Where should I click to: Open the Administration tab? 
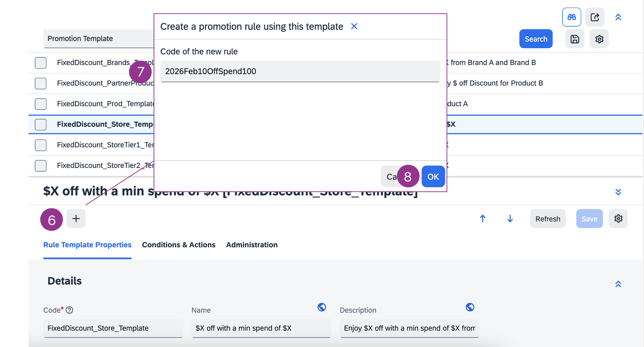[x=252, y=245]
